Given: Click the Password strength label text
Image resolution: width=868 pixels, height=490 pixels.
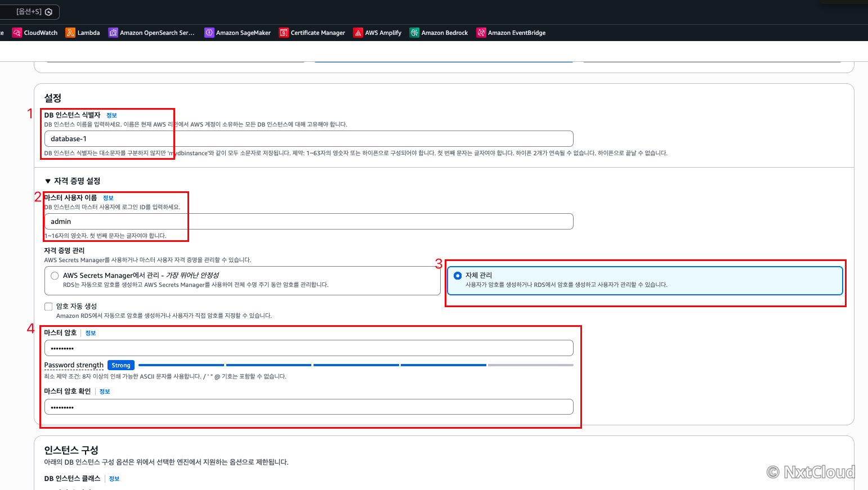Looking at the screenshot, I should 74,365.
